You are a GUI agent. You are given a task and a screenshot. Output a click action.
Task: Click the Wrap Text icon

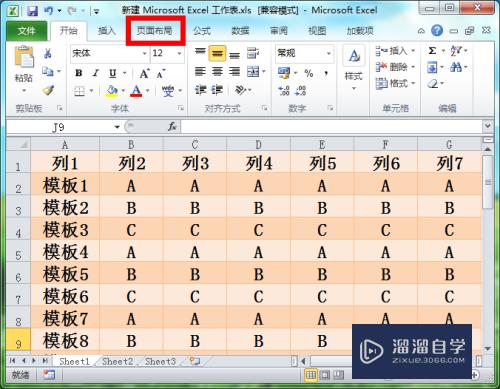pyautogui.click(x=253, y=53)
